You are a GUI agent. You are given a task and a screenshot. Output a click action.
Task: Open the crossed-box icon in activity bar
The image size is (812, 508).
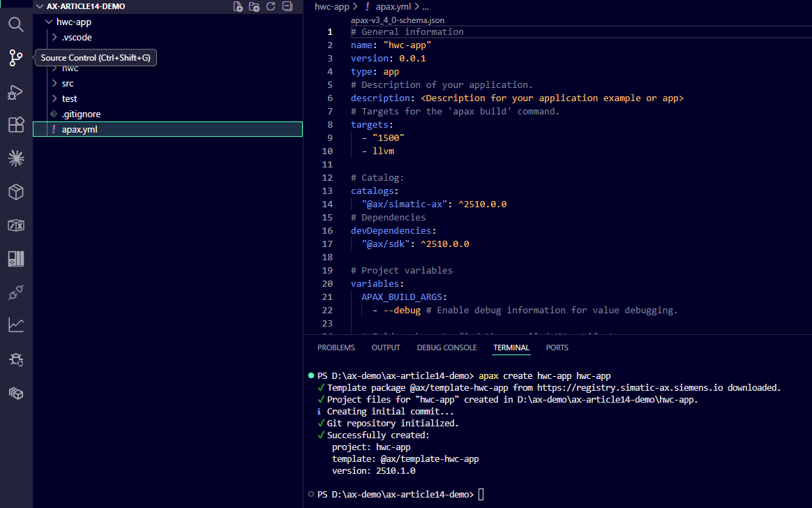[x=16, y=225]
